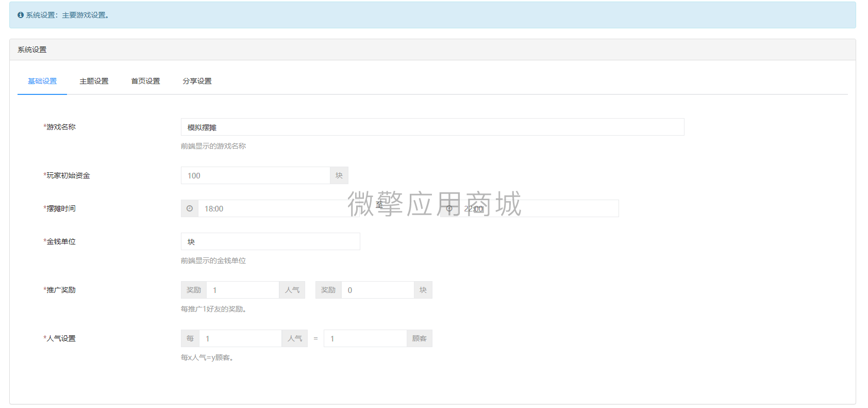
Task: Click help text 前端显示的游戏名称
Action: pos(213,146)
